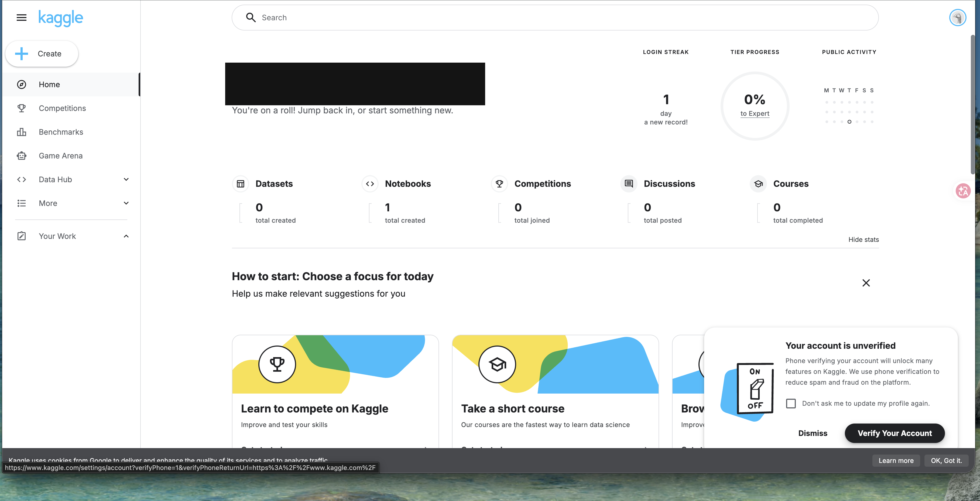This screenshot has height=501, width=980.
Task: Click today's public activity circle marker
Action: pos(849,122)
